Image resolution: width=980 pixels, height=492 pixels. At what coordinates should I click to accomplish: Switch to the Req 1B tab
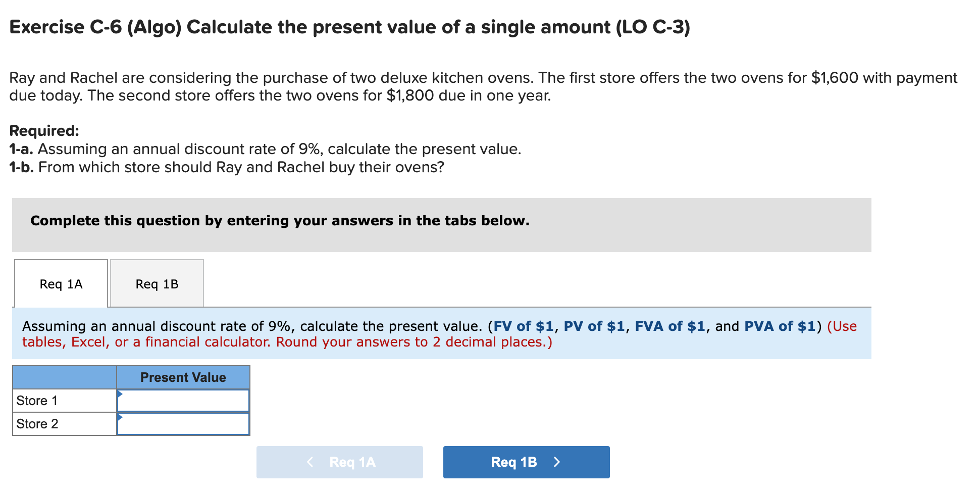157,283
